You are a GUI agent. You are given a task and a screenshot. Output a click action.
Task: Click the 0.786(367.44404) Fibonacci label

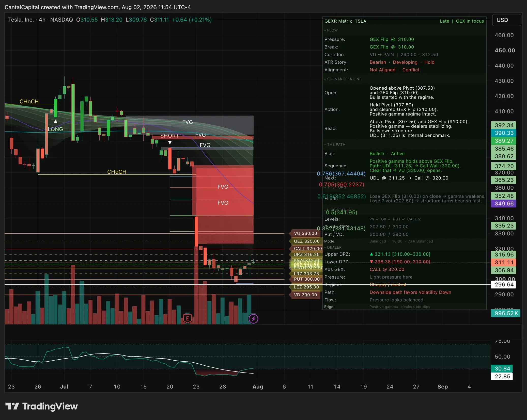tap(341, 173)
